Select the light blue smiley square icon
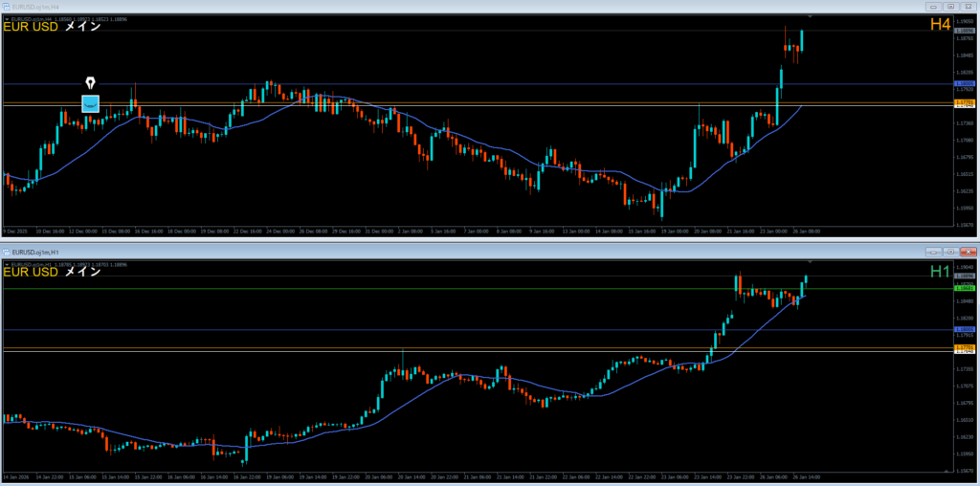This screenshot has width=980, height=486. point(90,103)
